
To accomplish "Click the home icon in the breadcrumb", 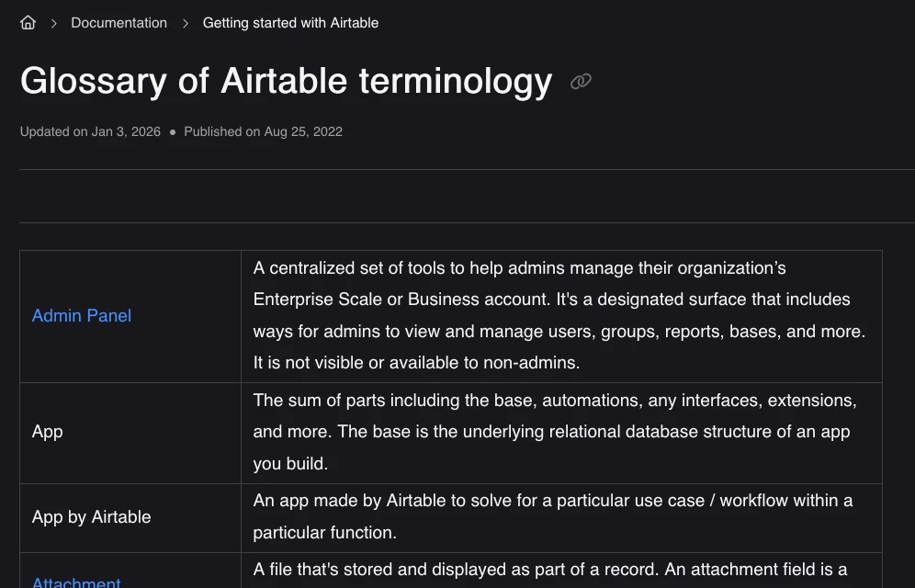I will pos(28,23).
